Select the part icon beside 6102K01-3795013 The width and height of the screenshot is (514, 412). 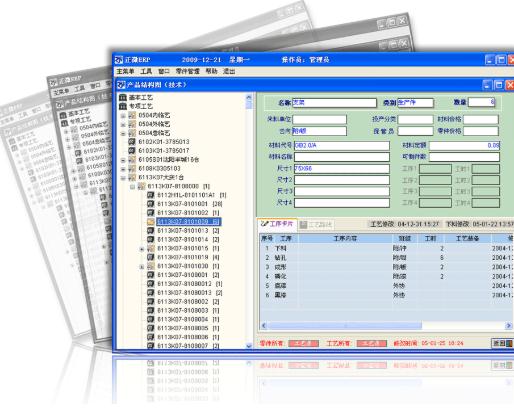(132, 142)
